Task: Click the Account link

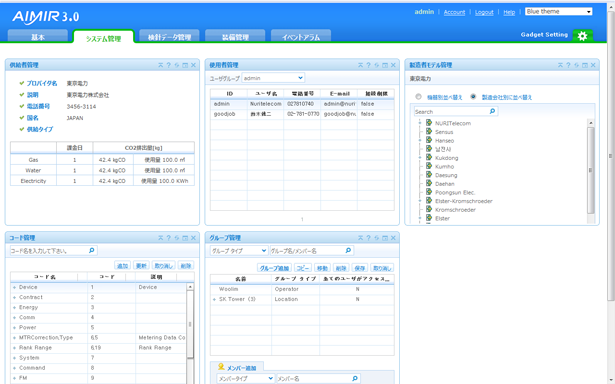Action: point(454,12)
